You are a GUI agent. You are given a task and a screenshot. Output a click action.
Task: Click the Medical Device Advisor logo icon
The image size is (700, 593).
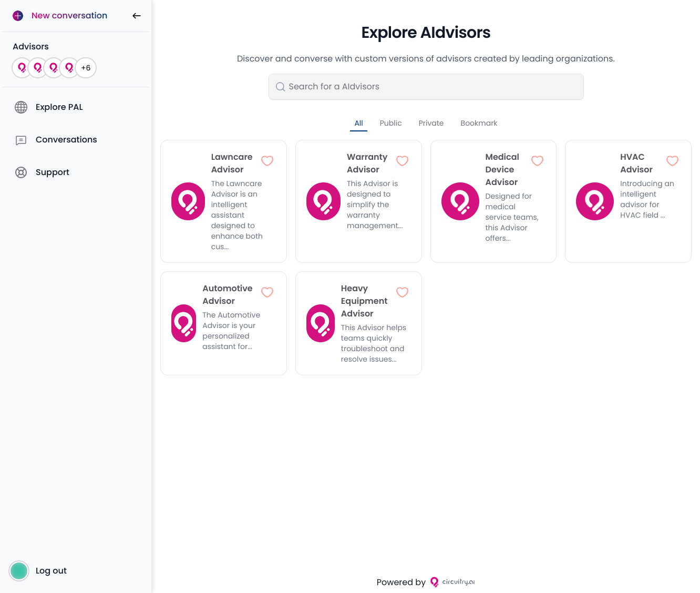tap(460, 201)
